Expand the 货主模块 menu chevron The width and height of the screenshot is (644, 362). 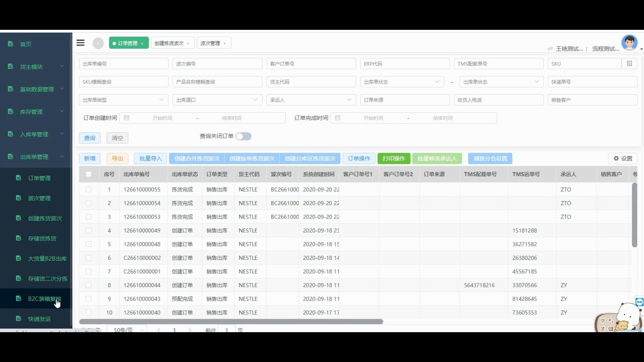(x=62, y=66)
